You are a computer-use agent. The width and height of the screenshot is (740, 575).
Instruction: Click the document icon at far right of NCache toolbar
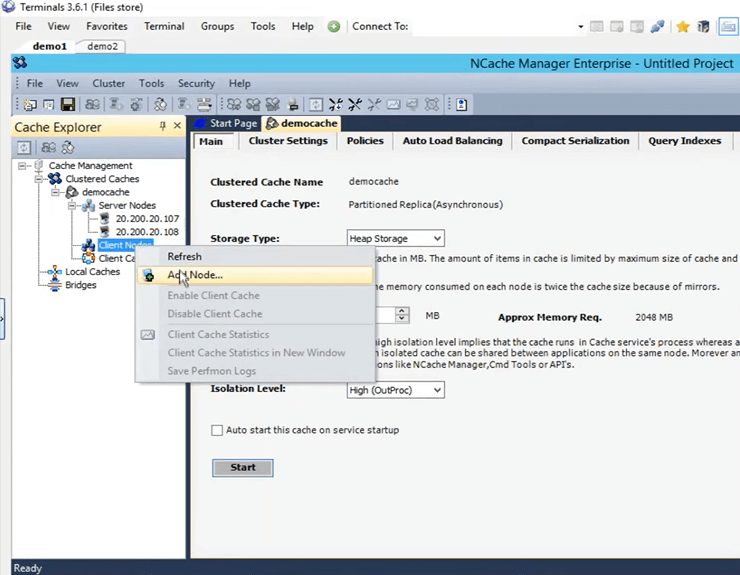[462, 104]
